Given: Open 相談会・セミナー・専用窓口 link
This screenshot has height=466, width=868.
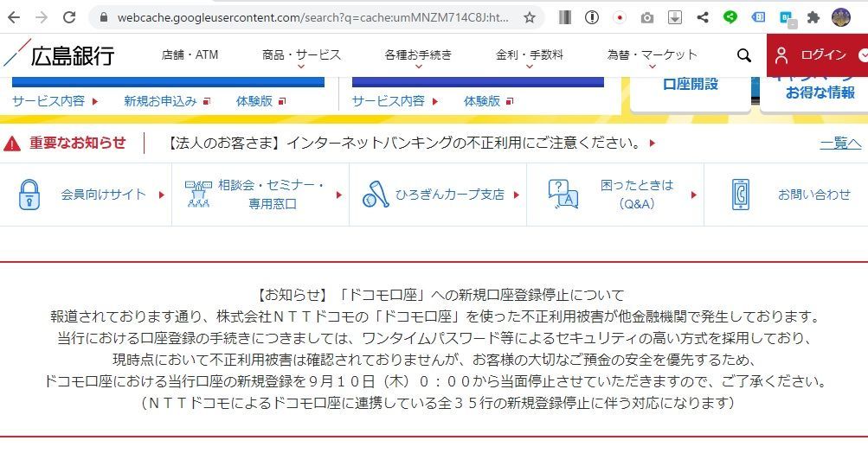Looking at the screenshot, I should tap(271, 195).
